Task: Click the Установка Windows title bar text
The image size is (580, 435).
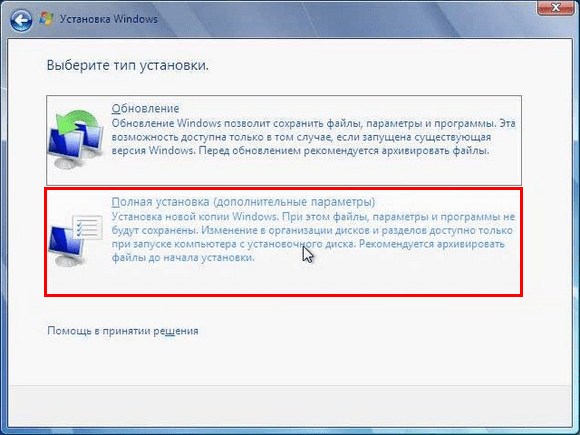Action: (109, 19)
